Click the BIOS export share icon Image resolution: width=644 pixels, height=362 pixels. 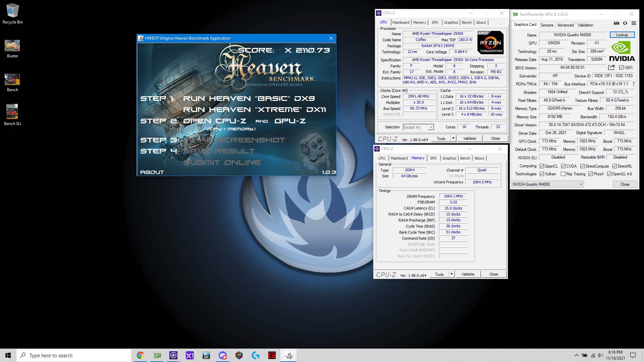pos(611,67)
